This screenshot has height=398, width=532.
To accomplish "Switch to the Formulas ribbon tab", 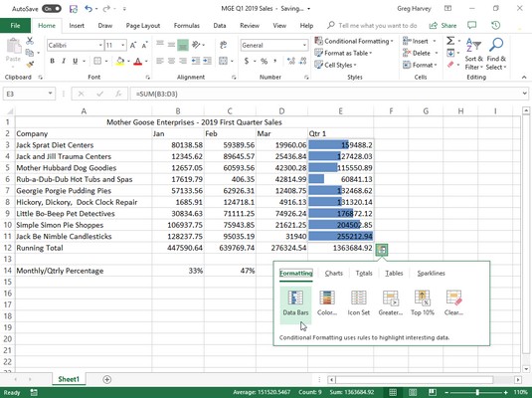I will (x=187, y=26).
